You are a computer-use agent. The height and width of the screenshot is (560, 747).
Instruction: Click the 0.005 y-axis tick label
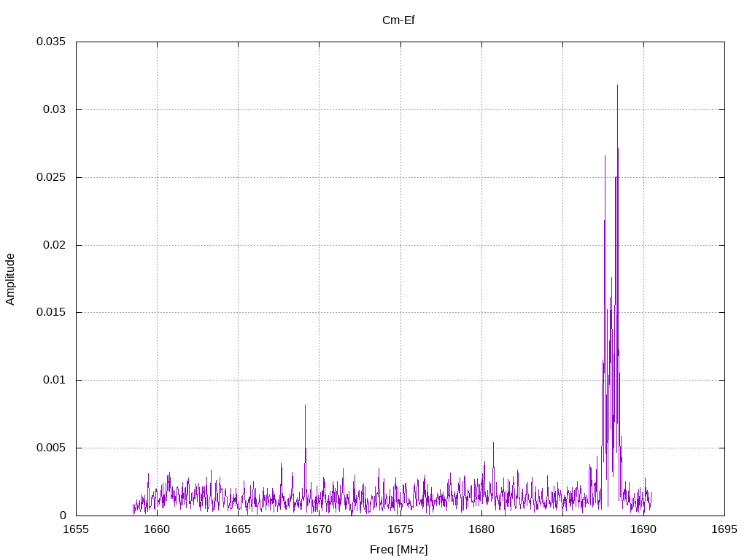[51, 448]
